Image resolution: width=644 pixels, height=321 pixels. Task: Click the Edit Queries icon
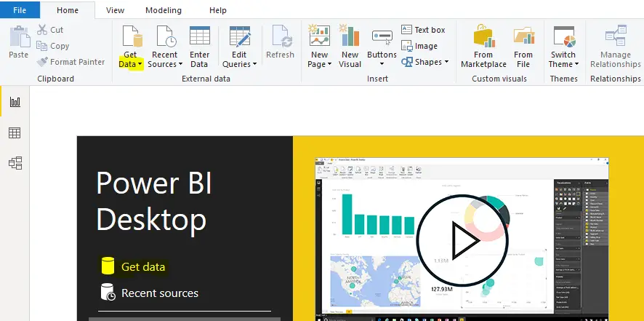tap(240, 36)
